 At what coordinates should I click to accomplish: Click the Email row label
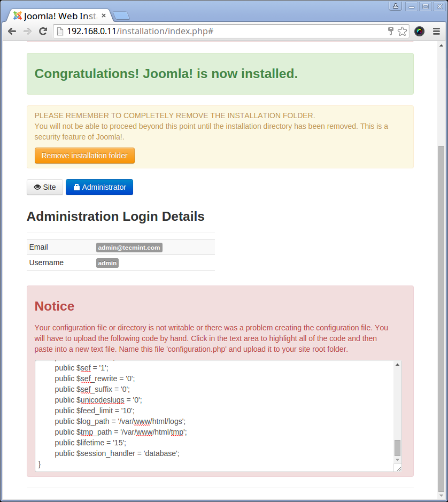coord(38,247)
